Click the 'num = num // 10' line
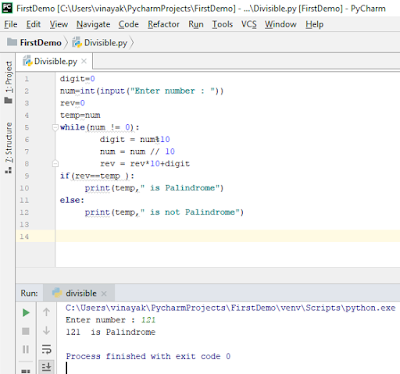400x374 pixels. [x=137, y=152]
